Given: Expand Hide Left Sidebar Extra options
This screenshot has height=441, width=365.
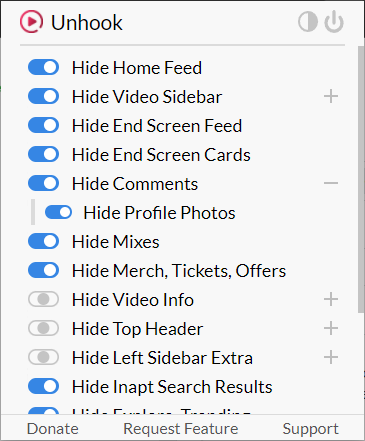Looking at the screenshot, I should (331, 357).
